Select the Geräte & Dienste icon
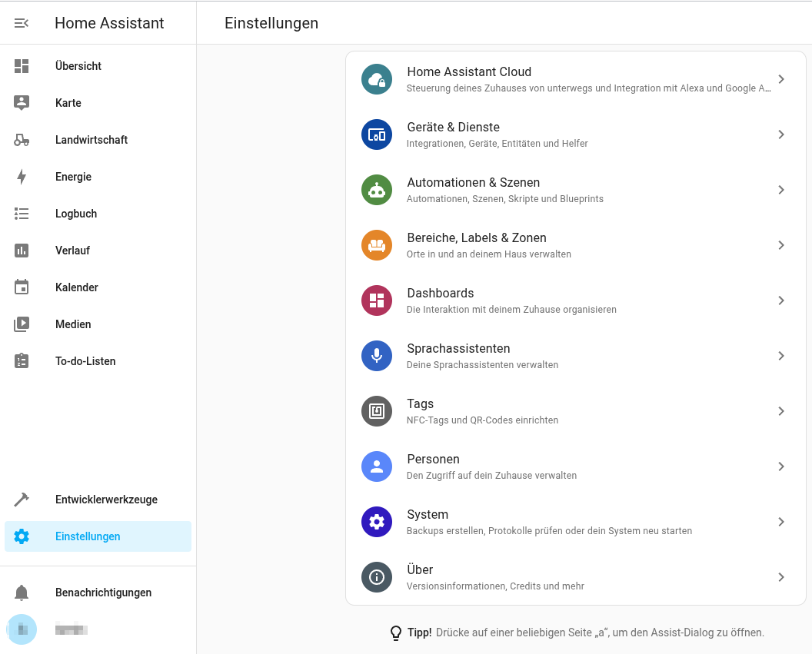 pos(376,134)
